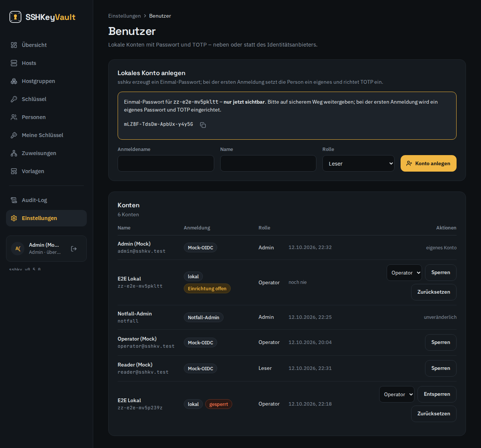The height and width of the screenshot is (448, 481).
Task: Click the Schlüssel key icon
Action: point(14,99)
